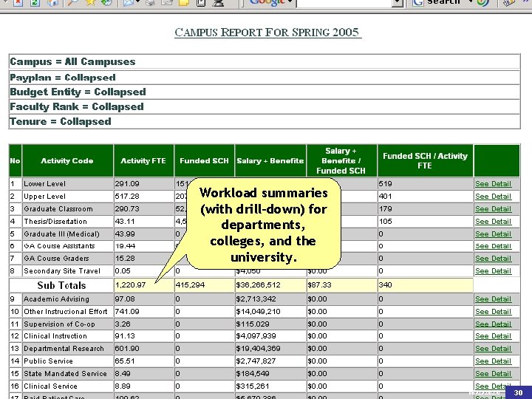532x399 pixels.
Task: Click the 'Funded SCH / Activity FTE' column header
Action: pyautogui.click(x=425, y=161)
